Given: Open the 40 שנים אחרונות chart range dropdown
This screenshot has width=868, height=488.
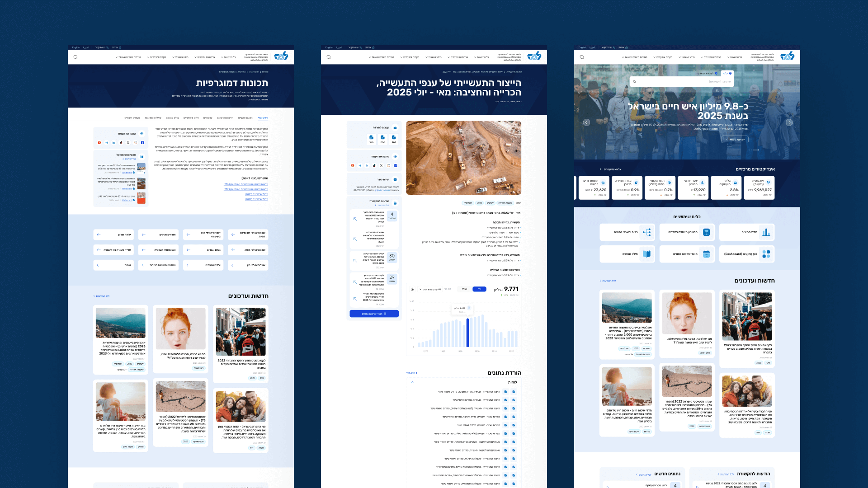Looking at the screenshot, I should (430, 289).
